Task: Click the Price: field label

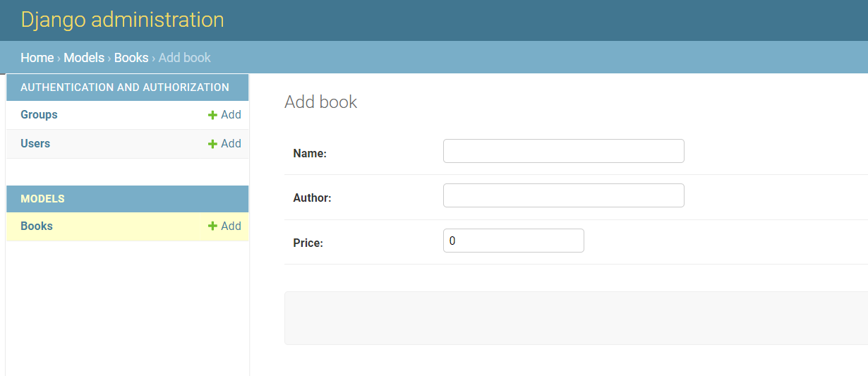Action: [308, 243]
